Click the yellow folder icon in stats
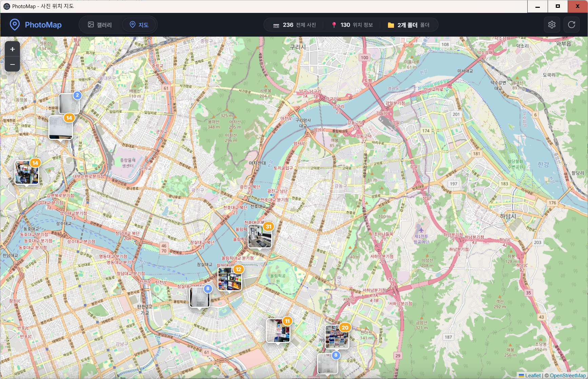 tap(391, 25)
